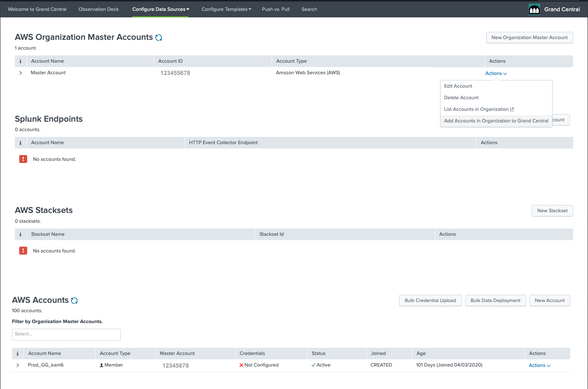
Task: Click info icon in Master Accounts table header
Action: 20,61
